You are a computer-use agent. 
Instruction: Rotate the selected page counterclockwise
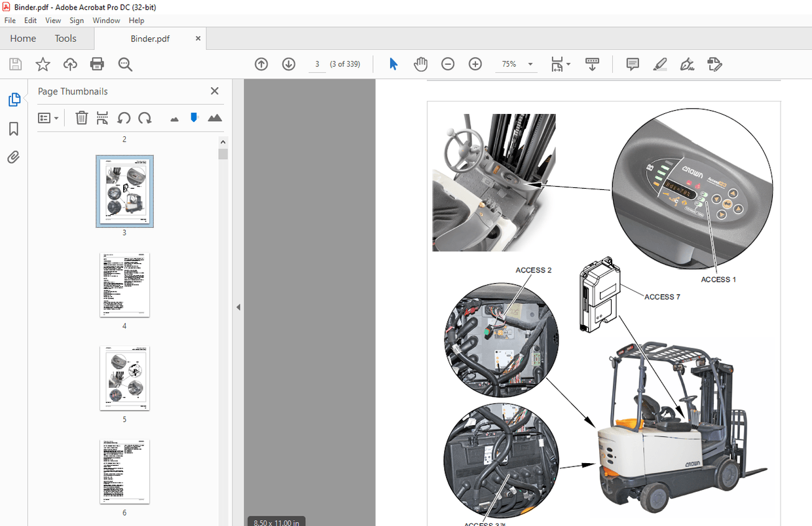(124, 117)
